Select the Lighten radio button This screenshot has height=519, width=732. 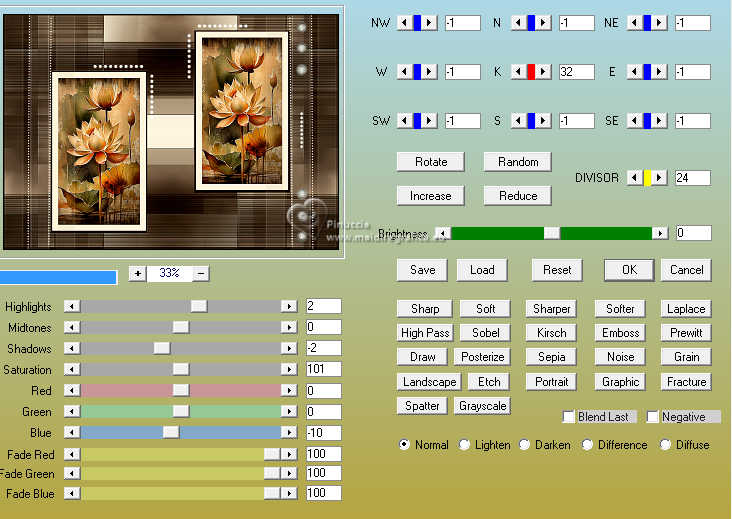[464, 445]
